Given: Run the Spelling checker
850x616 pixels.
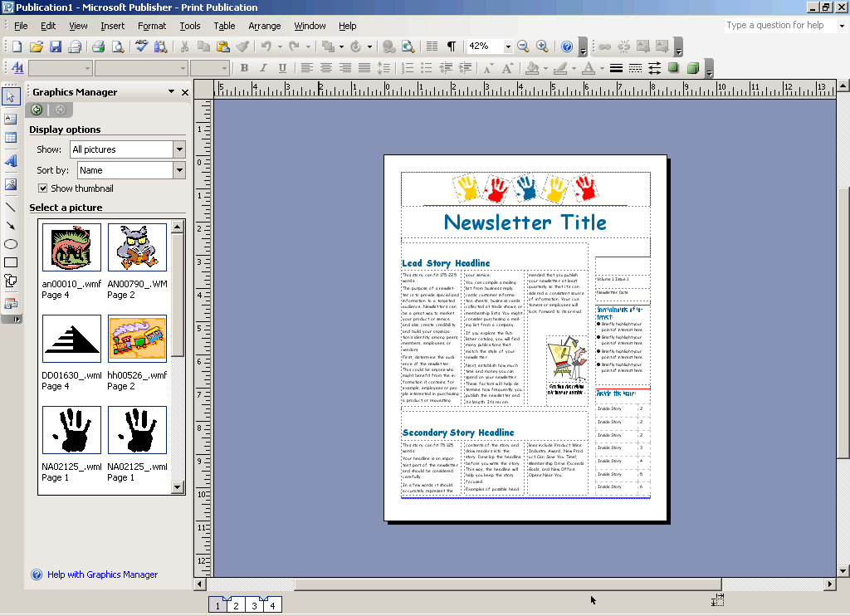Looking at the screenshot, I should 141,46.
